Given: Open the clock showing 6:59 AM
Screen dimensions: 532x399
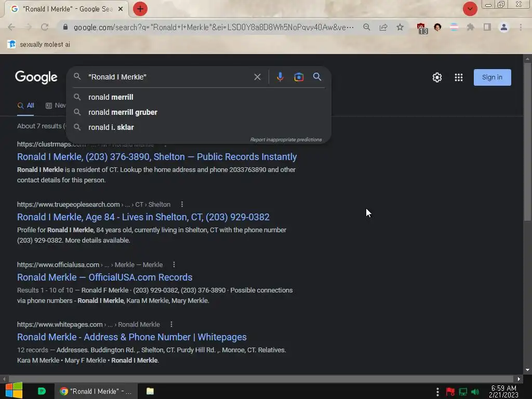Looking at the screenshot, I should point(503,392).
